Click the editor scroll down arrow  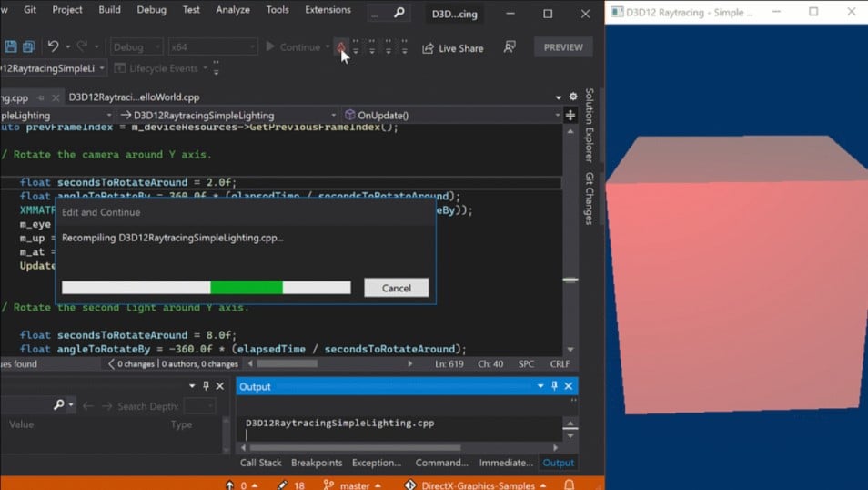570,350
